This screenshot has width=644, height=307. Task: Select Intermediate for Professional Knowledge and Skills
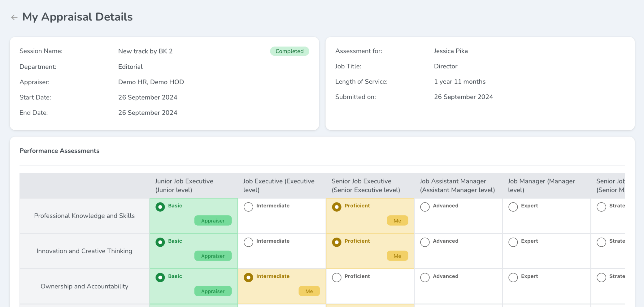pyautogui.click(x=248, y=207)
